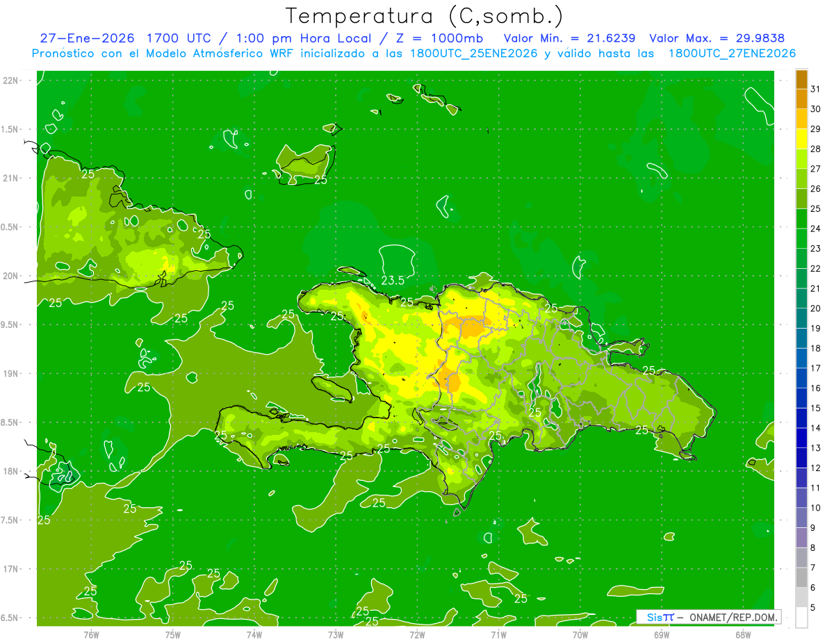Select the legend value '29'

point(816,129)
